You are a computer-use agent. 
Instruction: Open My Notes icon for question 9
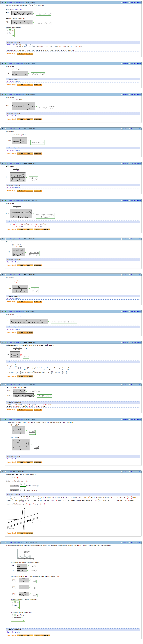(122, 311)
